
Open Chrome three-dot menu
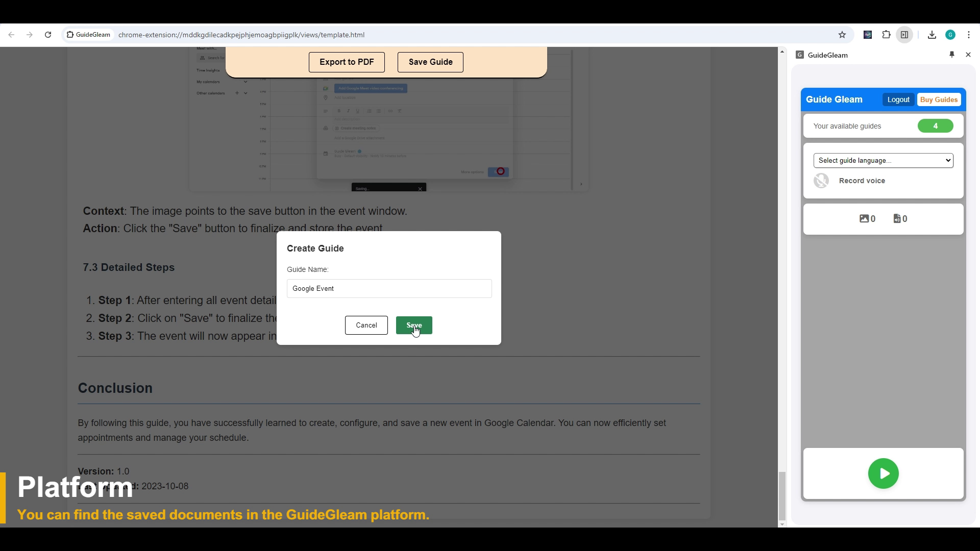point(969,35)
